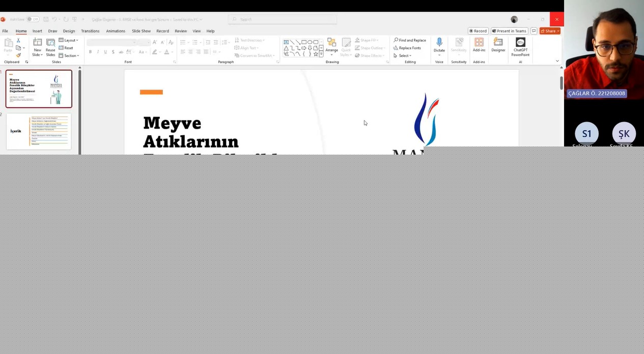Toggle bold formatting

tap(90, 52)
